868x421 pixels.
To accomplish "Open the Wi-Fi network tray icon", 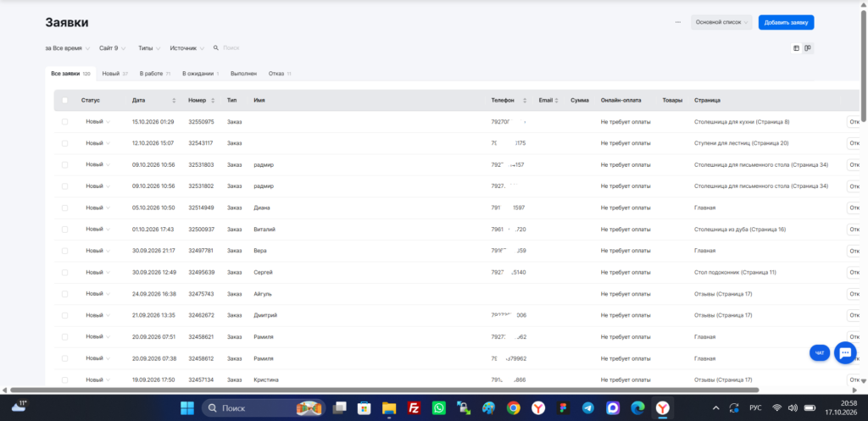I will click(776, 408).
